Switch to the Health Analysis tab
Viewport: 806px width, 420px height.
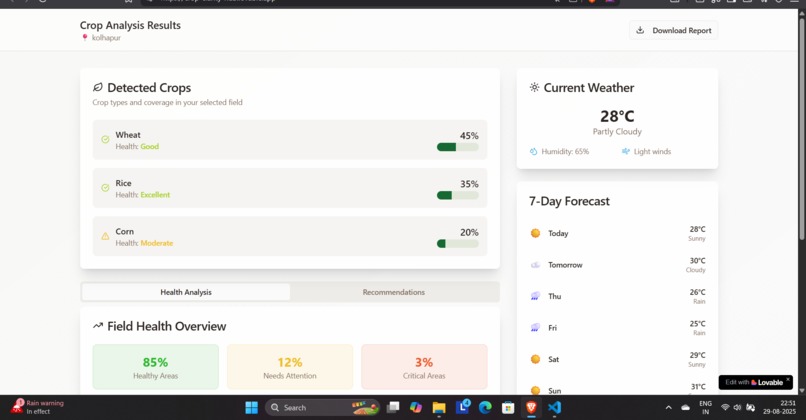click(x=186, y=292)
